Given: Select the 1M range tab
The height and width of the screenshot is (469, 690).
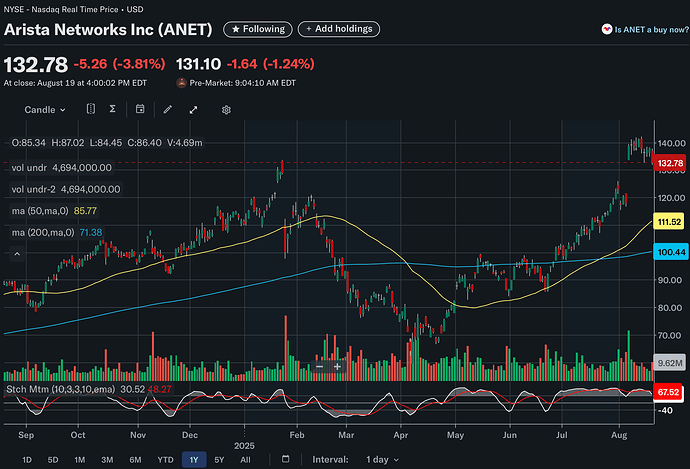Looking at the screenshot, I should 80,460.
